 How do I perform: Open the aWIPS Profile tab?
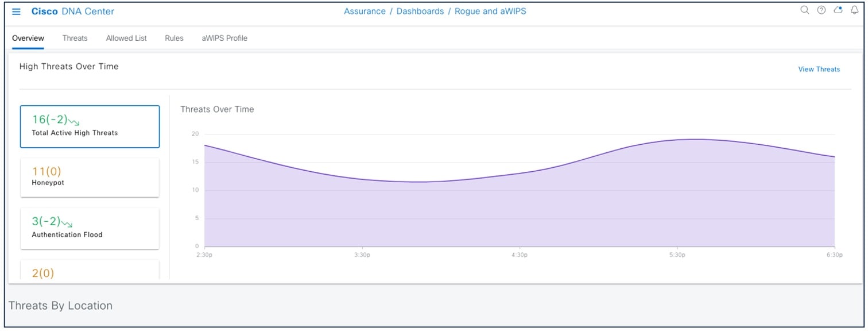(224, 39)
